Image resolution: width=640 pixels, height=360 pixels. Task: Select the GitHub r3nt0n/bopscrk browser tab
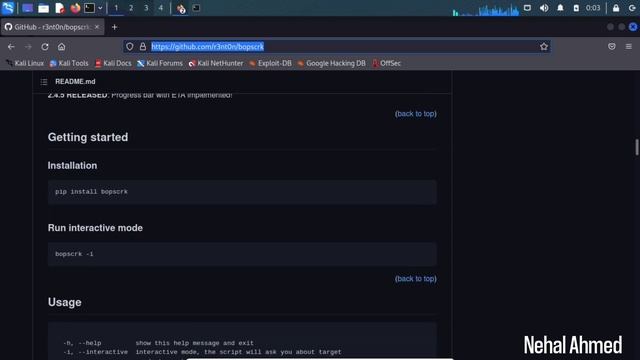click(52, 27)
